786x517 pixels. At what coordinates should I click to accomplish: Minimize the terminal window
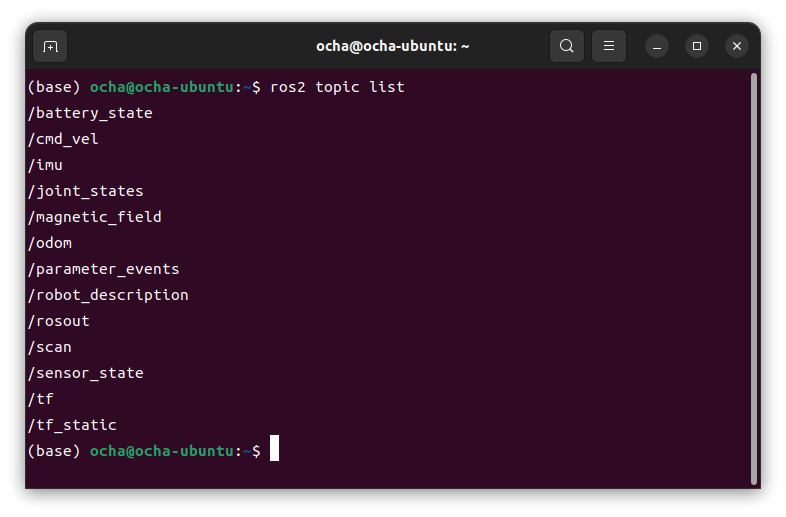[657, 46]
